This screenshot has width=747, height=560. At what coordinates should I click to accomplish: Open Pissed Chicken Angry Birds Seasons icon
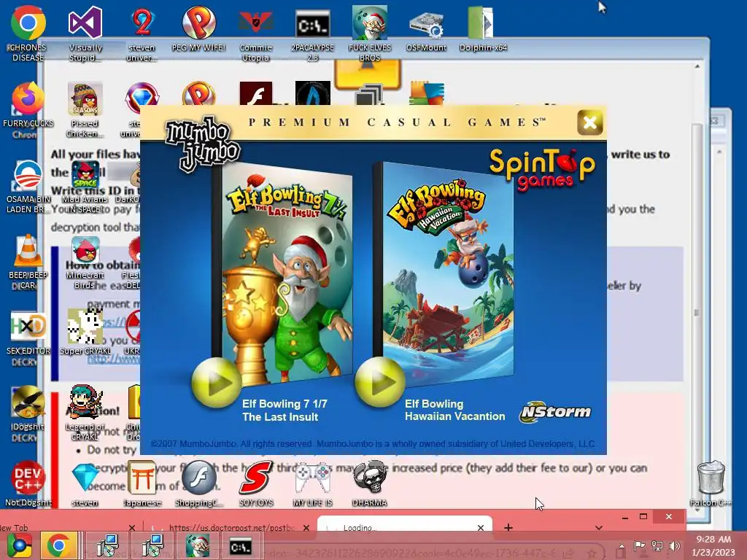coord(85,109)
